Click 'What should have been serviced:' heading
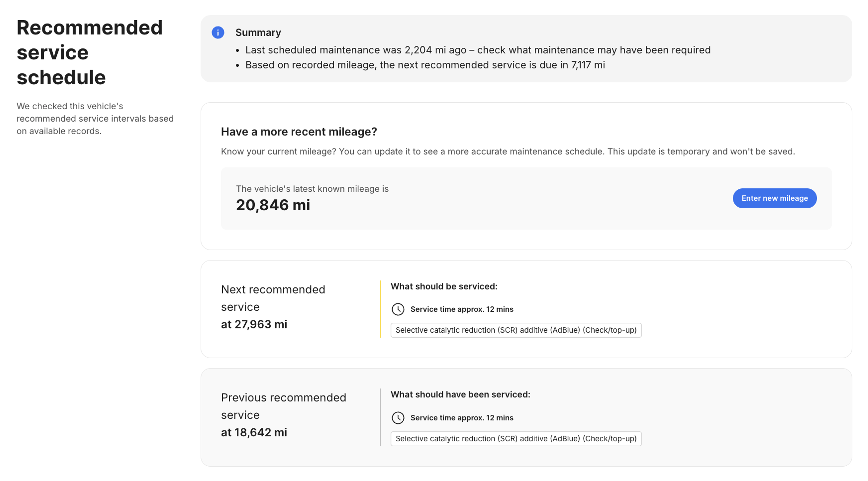The height and width of the screenshot is (481, 868). [x=460, y=394]
